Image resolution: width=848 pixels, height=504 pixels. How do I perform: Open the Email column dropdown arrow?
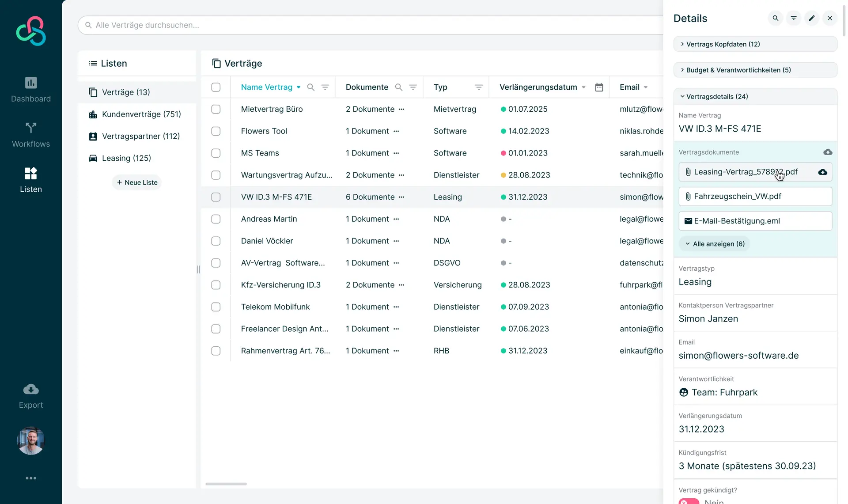coord(646,87)
